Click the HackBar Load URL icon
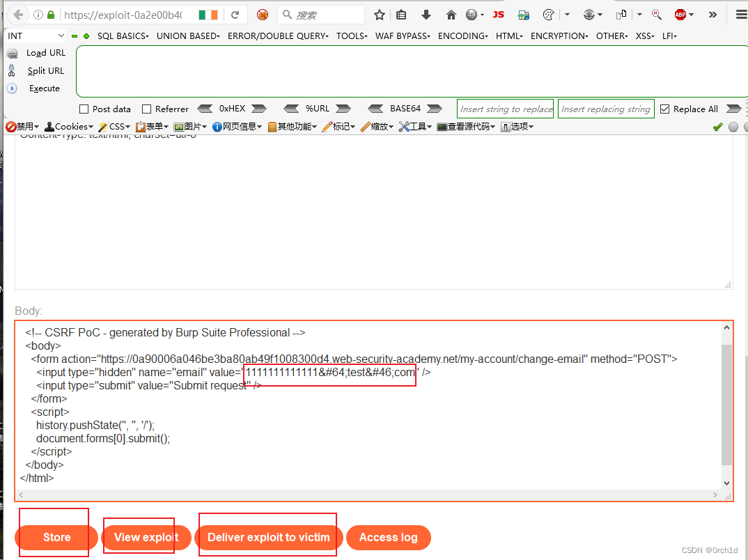The width and height of the screenshot is (748, 560). point(13,54)
